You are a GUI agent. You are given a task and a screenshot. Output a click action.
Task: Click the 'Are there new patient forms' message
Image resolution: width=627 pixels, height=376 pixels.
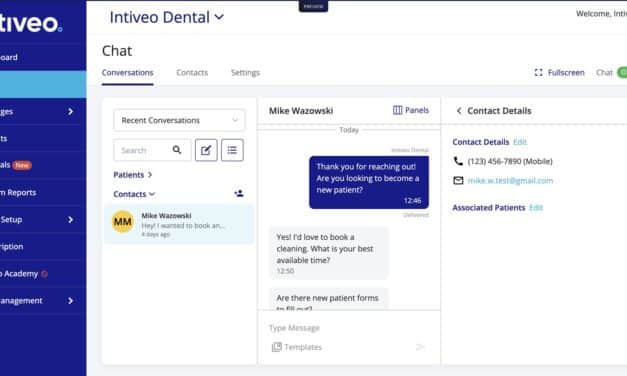tap(329, 299)
